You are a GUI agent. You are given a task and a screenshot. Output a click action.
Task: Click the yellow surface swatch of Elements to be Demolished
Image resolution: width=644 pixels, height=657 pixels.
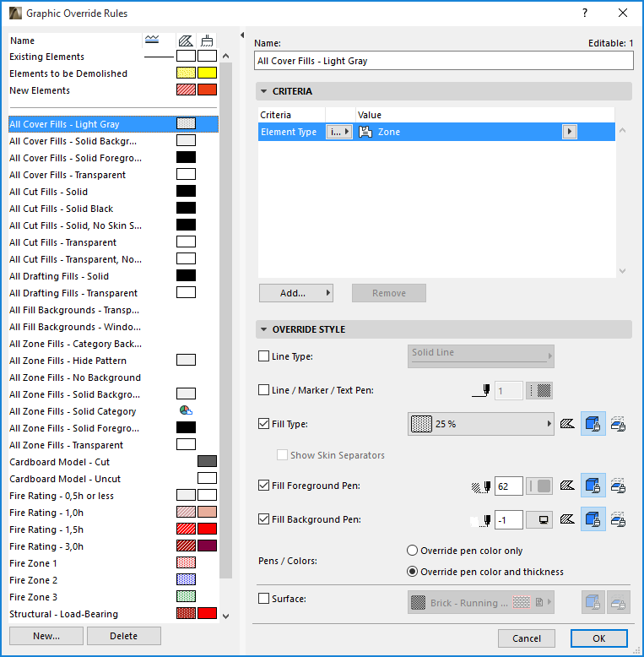pos(208,73)
